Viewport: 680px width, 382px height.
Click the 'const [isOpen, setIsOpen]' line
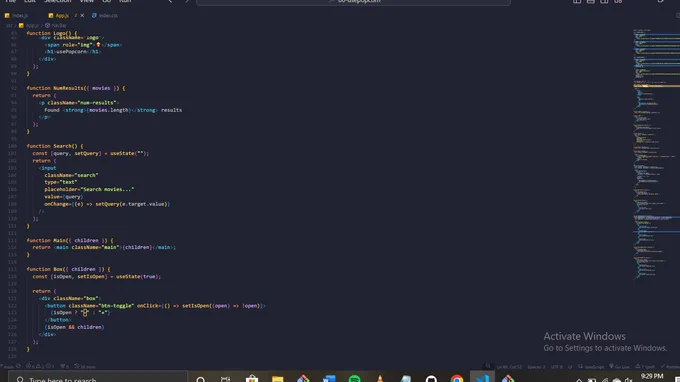click(x=97, y=277)
